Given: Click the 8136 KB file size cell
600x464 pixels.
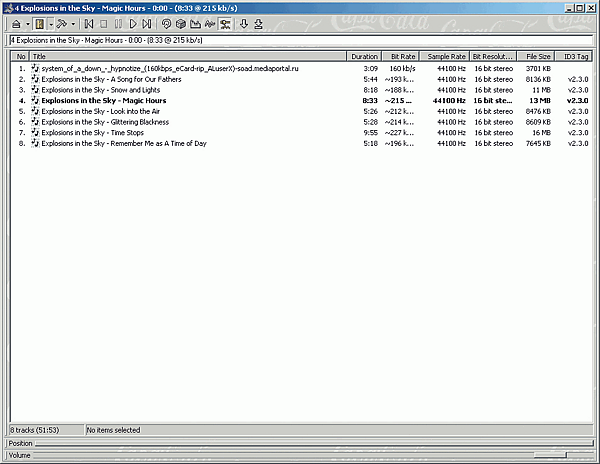Looking at the screenshot, I should click(x=538, y=79).
